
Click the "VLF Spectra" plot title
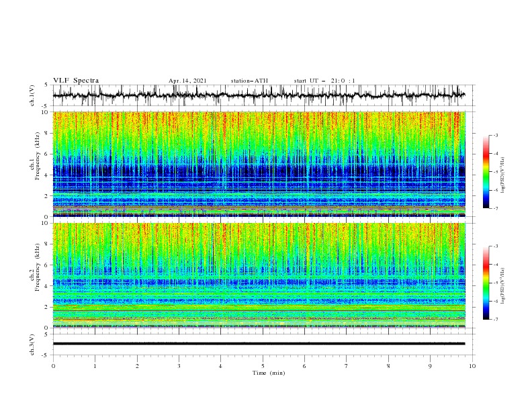76,81
